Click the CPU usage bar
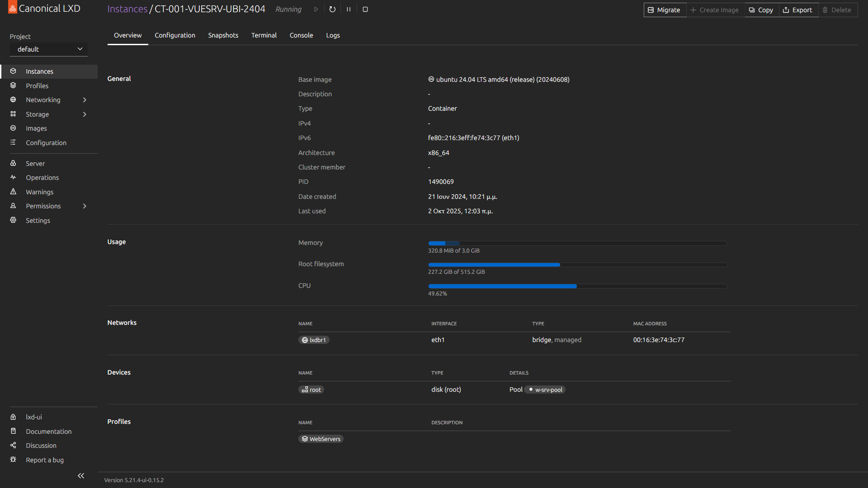The image size is (868, 488). (578, 286)
